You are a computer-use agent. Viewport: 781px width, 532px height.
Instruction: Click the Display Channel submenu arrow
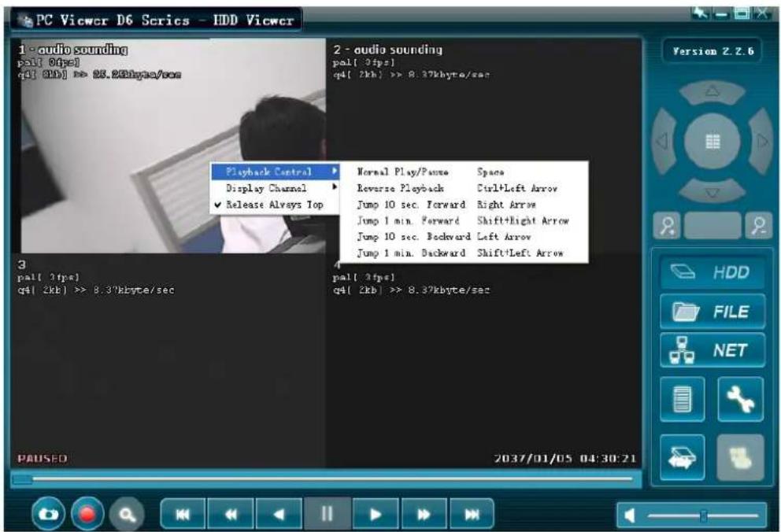point(335,187)
